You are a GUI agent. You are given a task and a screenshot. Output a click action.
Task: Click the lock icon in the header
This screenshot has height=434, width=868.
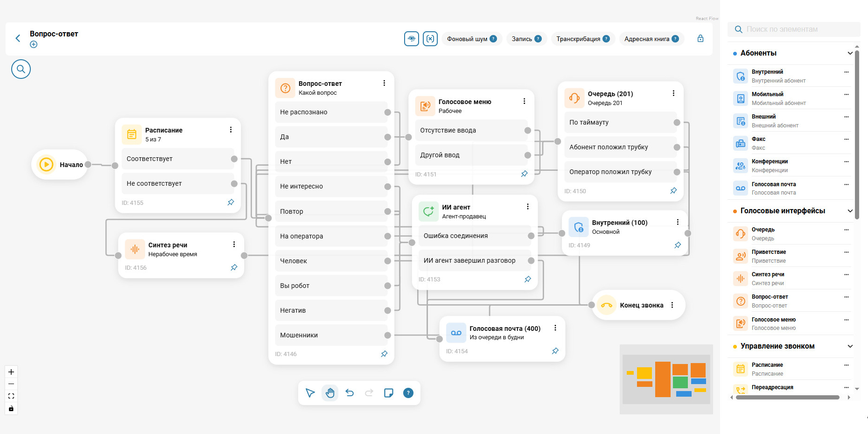pos(700,38)
